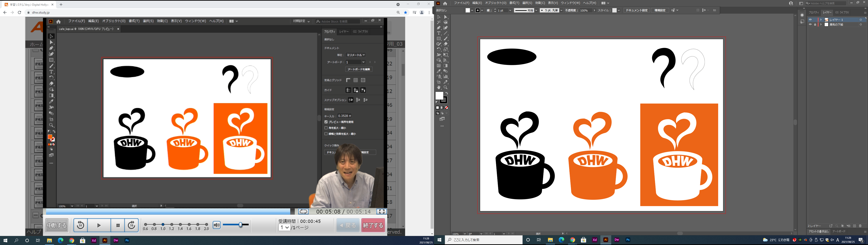The width and height of the screenshot is (868, 245).
Task: Enter fullscreen in the video player
Action: tap(381, 212)
